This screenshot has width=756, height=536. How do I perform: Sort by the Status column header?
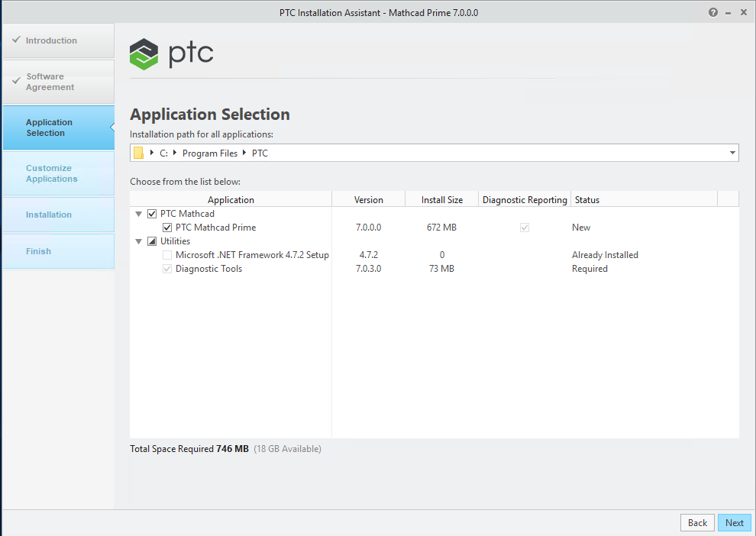[x=645, y=199]
